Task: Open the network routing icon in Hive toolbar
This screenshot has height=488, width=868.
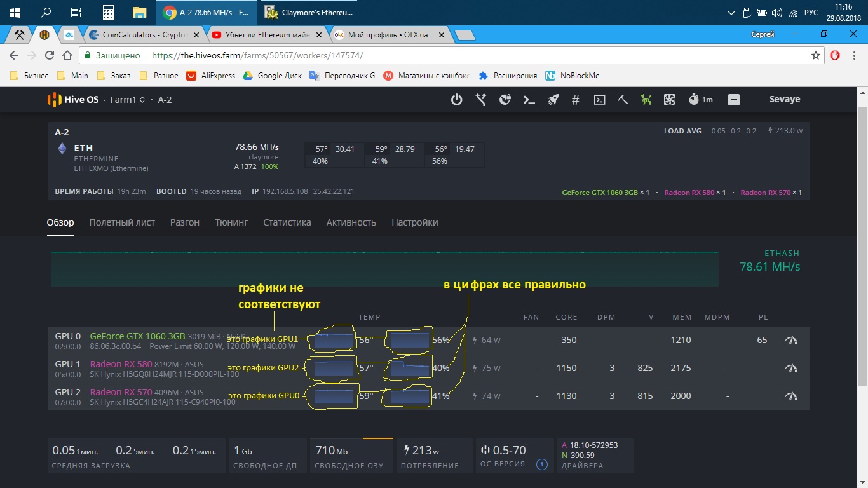Action: (x=481, y=100)
